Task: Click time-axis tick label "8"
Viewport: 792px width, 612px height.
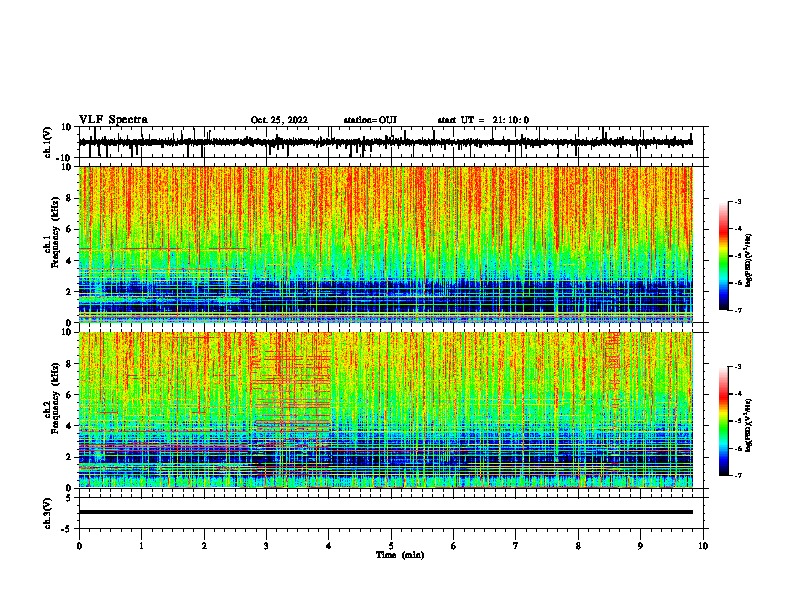Action: (x=578, y=546)
